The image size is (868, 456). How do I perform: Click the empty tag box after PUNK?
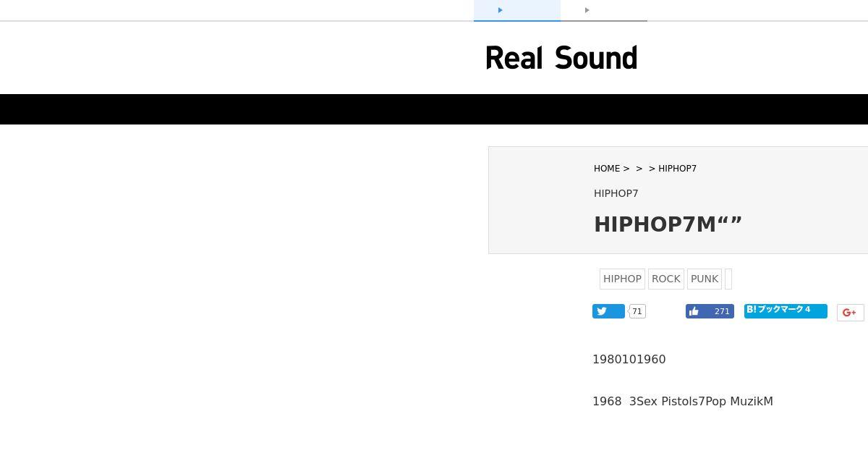coord(728,279)
